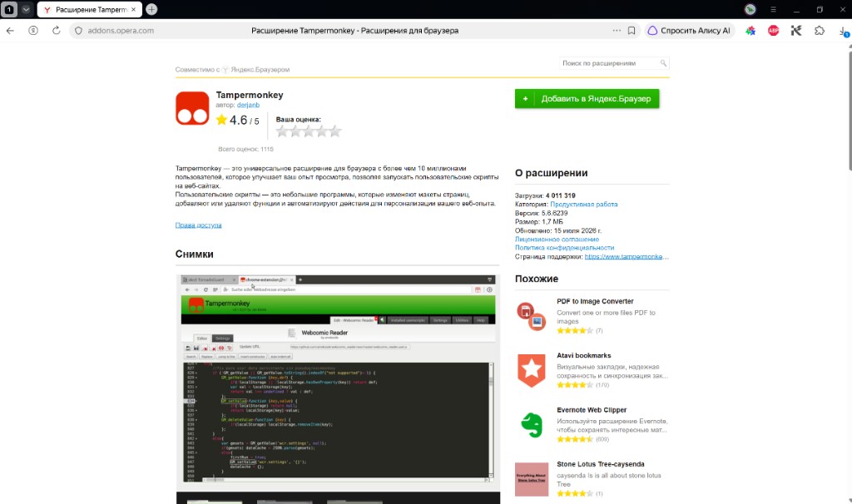Viewport: 852px width, 504px height.
Task: Open the extensions puzzle piece icon
Action: click(820, 31)
